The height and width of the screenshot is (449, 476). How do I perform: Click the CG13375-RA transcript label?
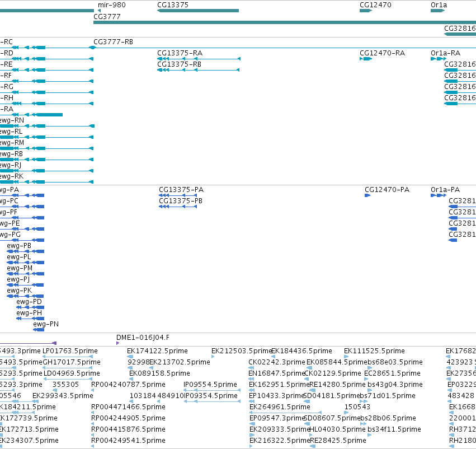tap(180, 53)
